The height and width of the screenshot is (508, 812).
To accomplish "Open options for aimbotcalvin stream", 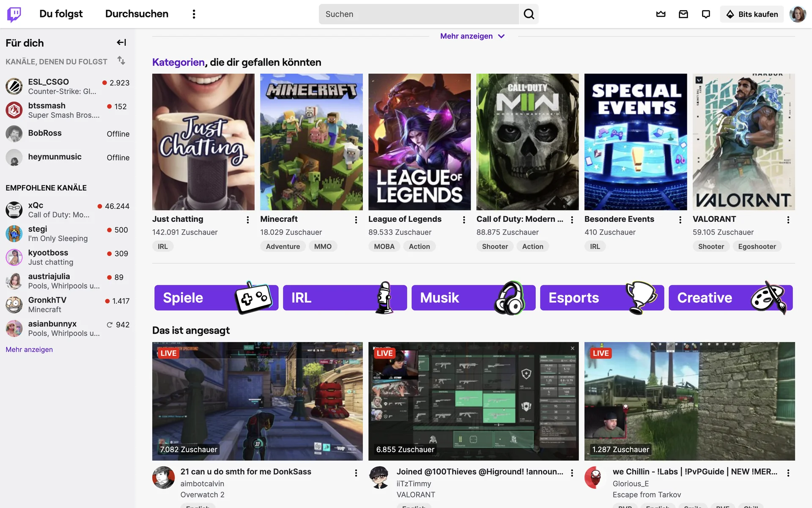I will (356, 473).
